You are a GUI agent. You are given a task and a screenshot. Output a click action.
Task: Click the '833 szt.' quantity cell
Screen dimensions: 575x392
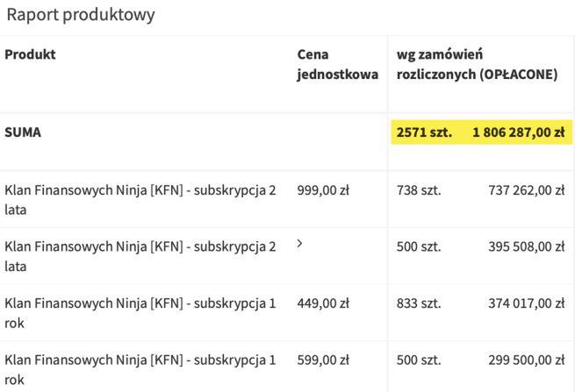(419, 303)
